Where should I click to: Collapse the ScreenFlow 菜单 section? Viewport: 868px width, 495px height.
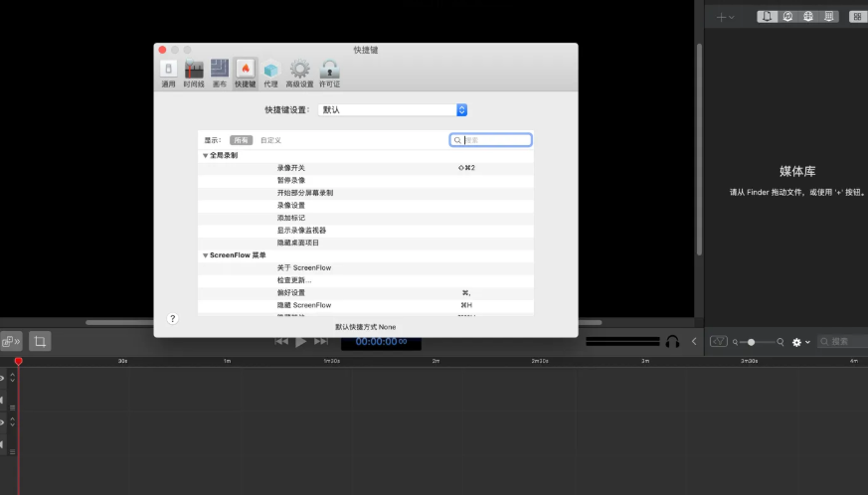tap(206, 255)
